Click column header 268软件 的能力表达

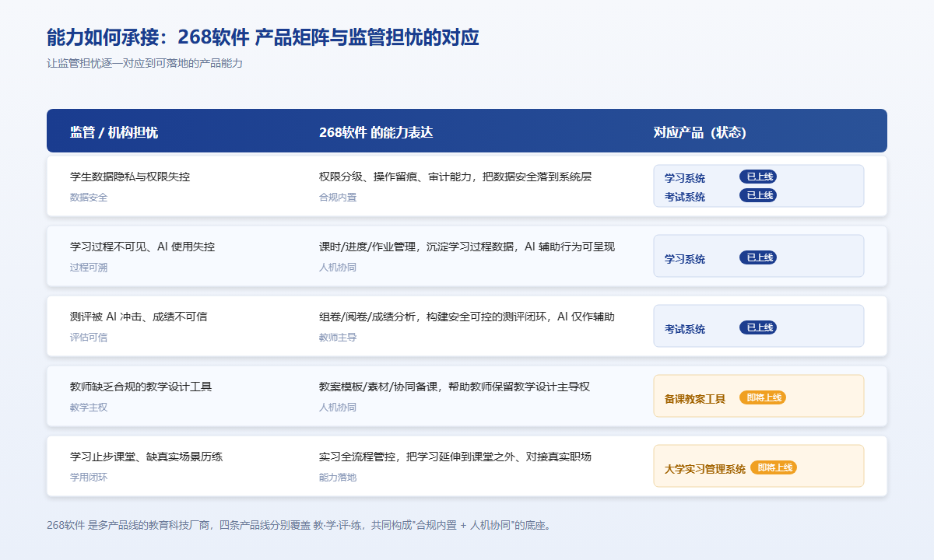pos(376,132)
